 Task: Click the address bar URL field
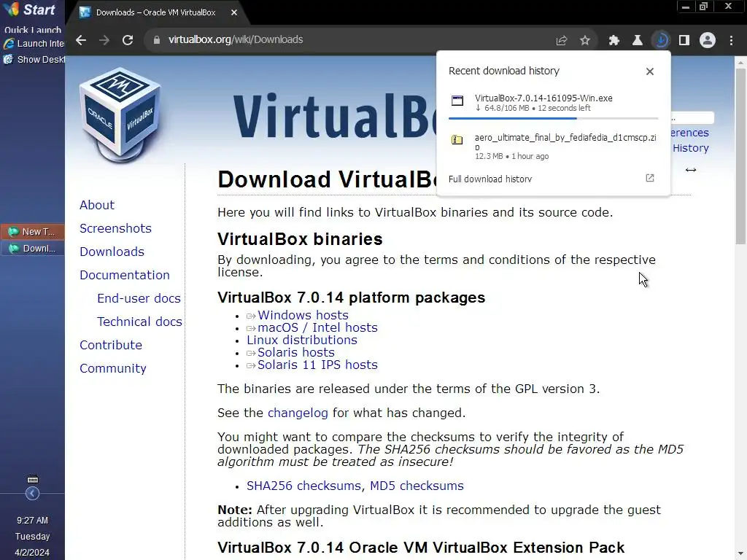coord(352,40)
